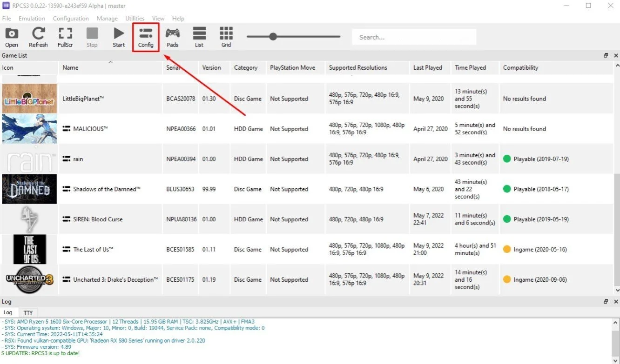
Task: Click serial BCES01585
Action: [x=181, y=250]
